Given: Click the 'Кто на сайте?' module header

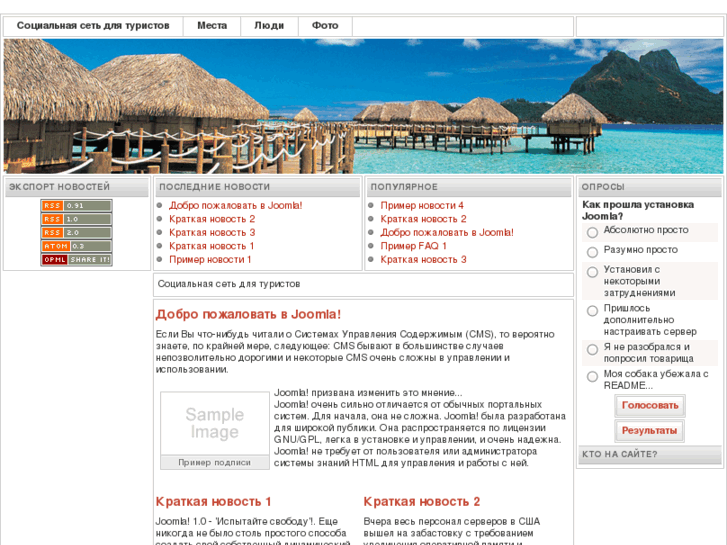Looking at the screenshot, I should click(650, 455).
